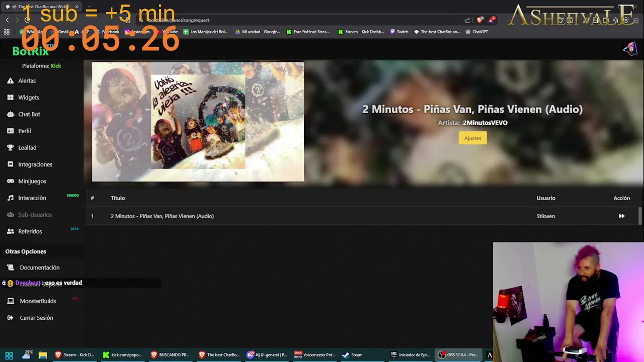
Task: Navigate to the Perfil page
Action: tap(25, 131)
